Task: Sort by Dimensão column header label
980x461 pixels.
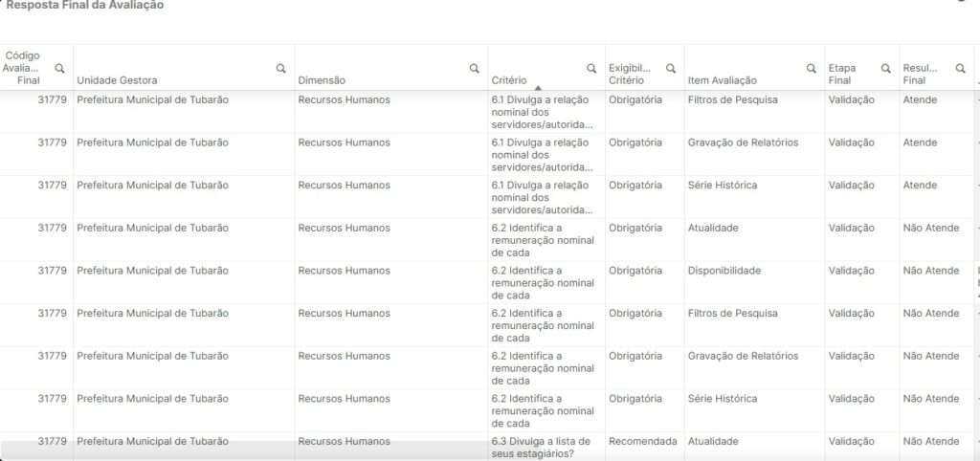Action: pyautogui.click(x=322, y=80)
